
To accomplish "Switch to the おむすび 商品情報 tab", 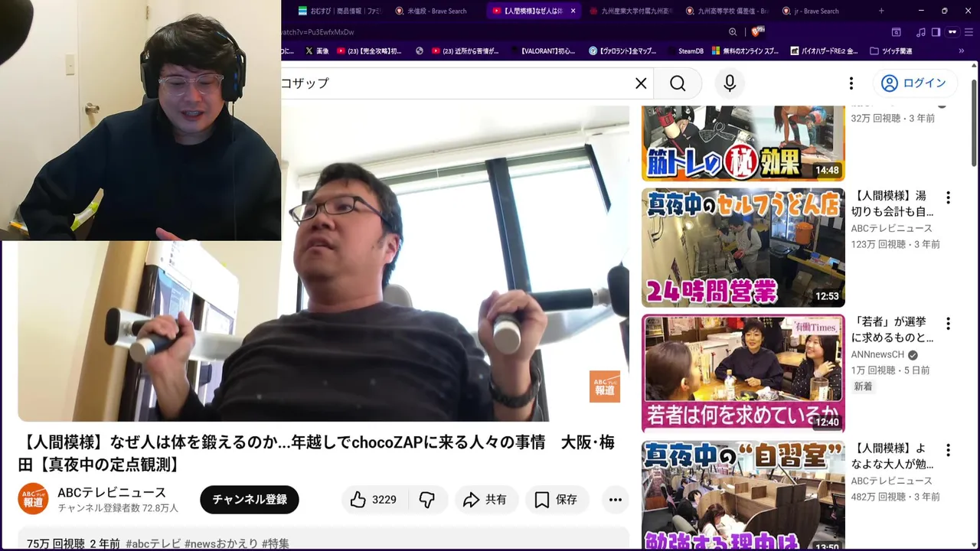I will click(339, 11).
